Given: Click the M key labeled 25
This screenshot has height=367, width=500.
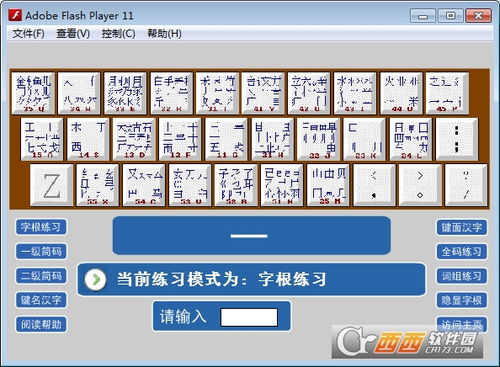Looking at the screenshot, I should pos(328,185).
